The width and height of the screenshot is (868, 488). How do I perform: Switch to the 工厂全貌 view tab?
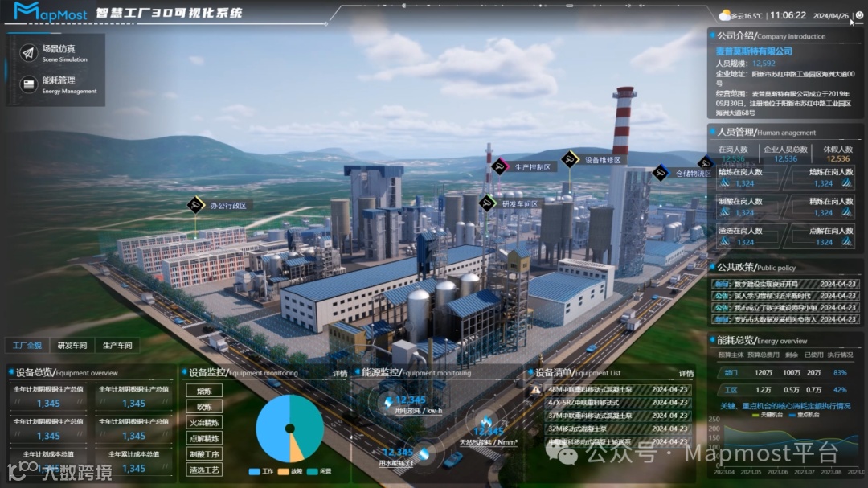coord(27,346)
